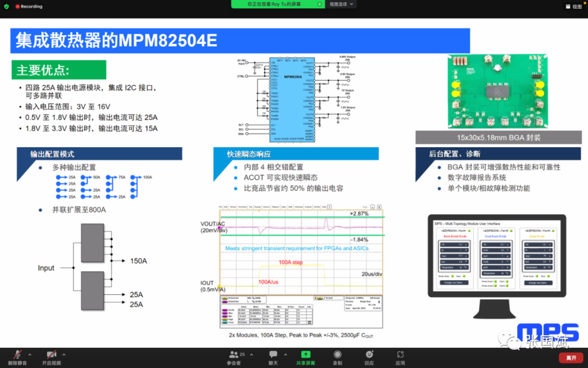Open the 视图选项 dropdown

click(341, 4)
